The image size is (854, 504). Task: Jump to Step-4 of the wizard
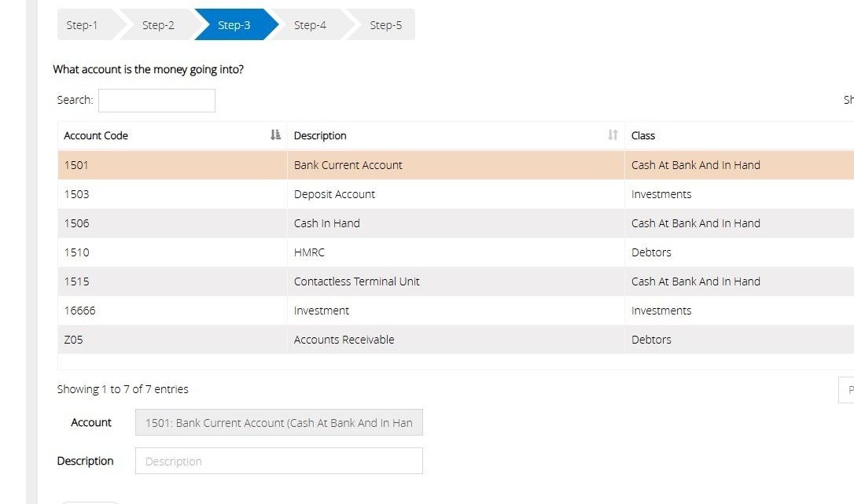click(x=310, y=24)
